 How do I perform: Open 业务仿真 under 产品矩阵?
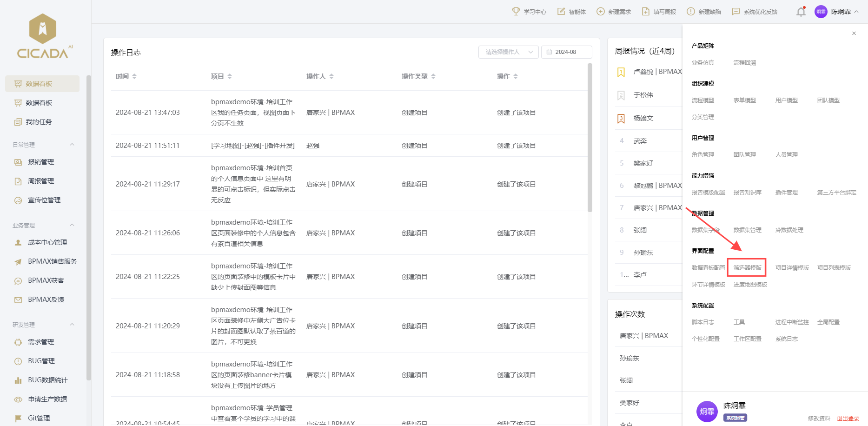(x=702, y=63)
